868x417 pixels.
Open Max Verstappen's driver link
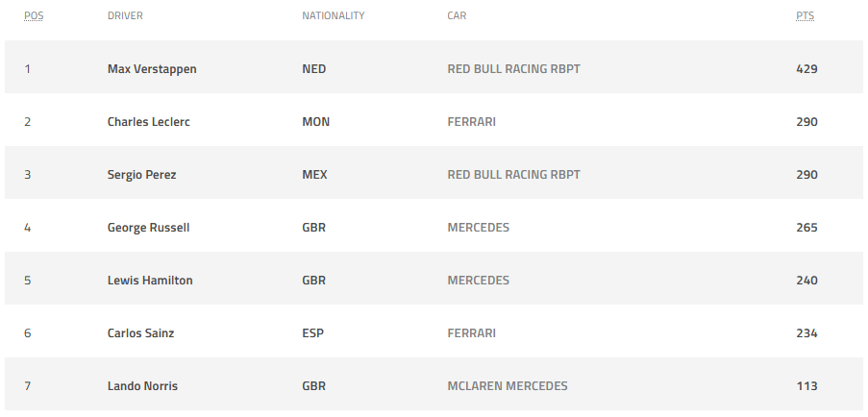pos(152,69)
